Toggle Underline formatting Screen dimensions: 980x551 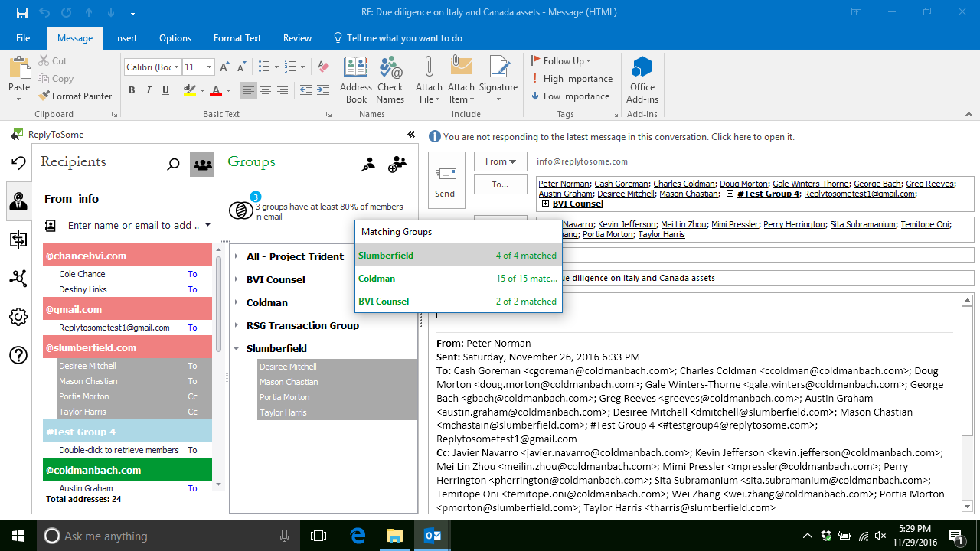tap(166, 90)
